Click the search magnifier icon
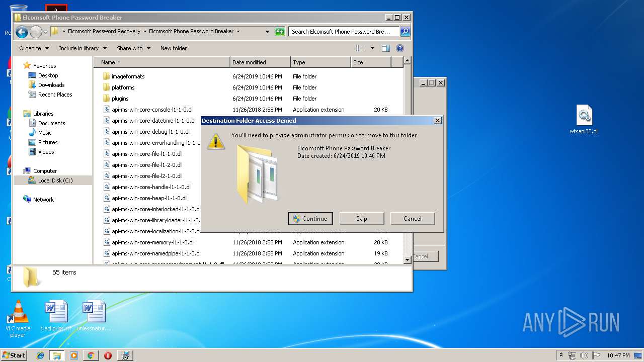The image size is (644, 362). (405, 32)
